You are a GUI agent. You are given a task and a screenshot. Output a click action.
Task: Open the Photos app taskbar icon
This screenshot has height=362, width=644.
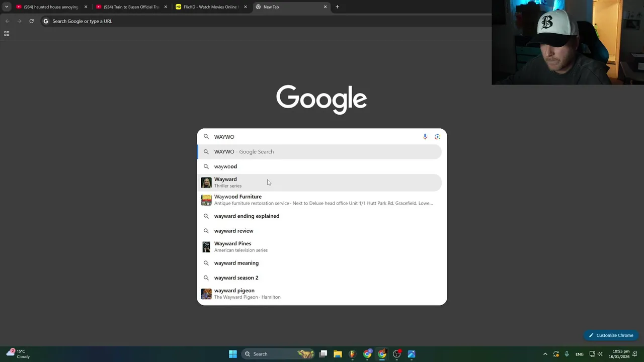(x=412, y=354)
